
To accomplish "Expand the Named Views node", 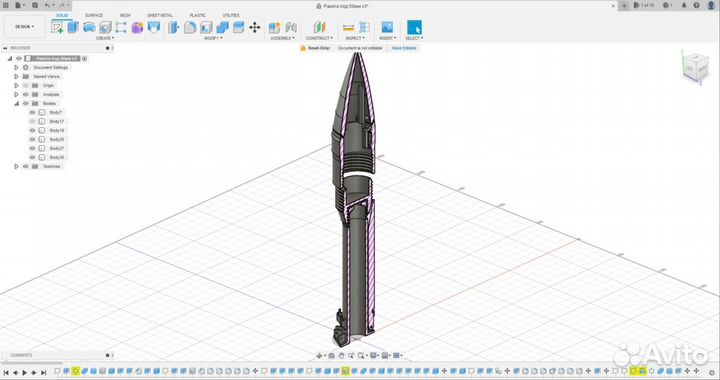I will [16, 77].
